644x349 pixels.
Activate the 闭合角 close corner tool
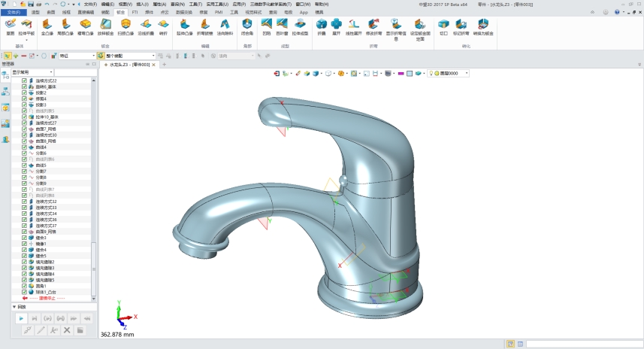click(x=247, y=26)
